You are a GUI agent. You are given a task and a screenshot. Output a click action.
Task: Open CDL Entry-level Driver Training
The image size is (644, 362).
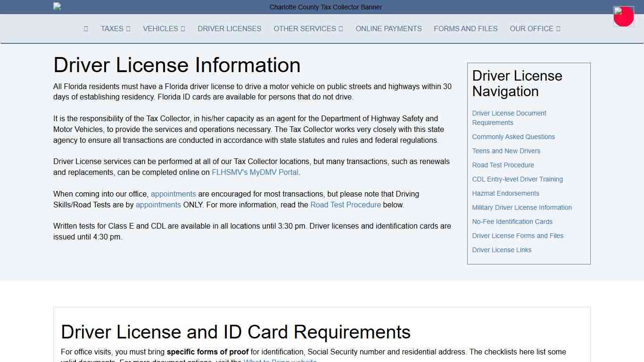click(x=517, y=179)
